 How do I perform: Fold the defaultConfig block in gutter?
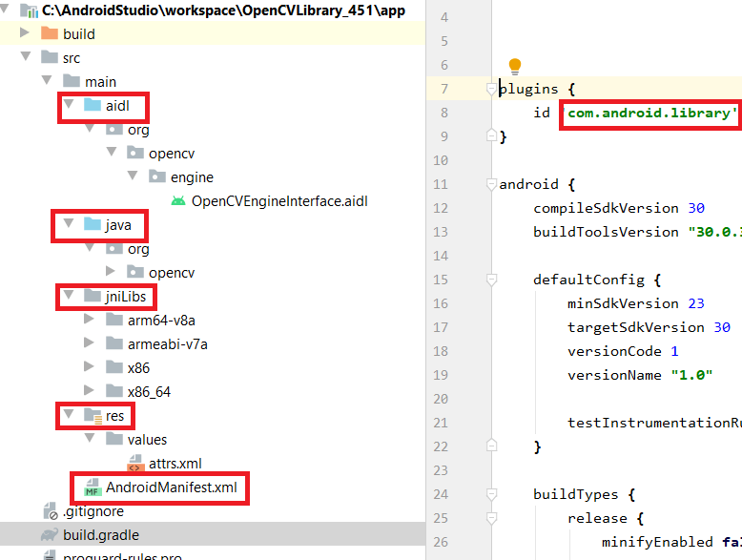coord(492,280)
